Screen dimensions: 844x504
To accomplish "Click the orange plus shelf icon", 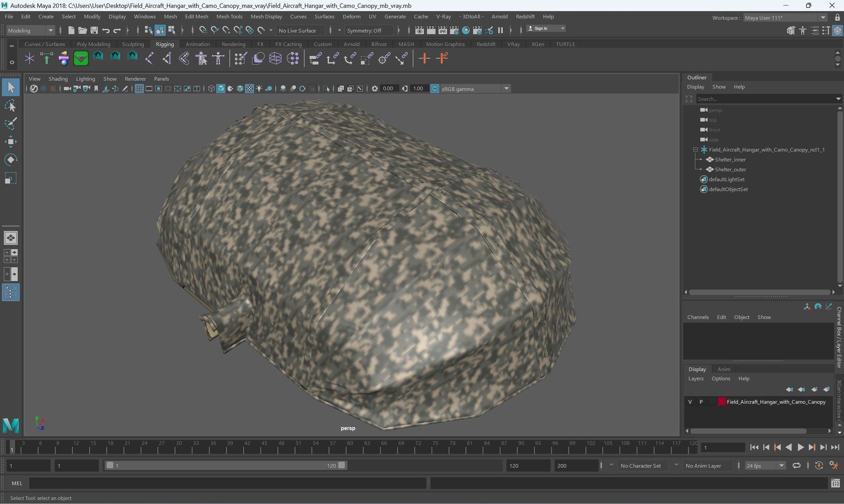I will [x=424, y=58].
